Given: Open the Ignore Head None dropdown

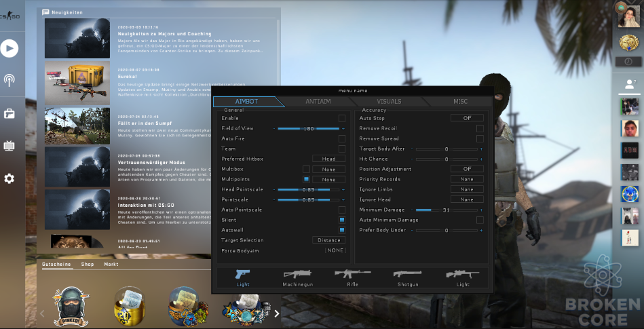Looking at the screenshot, I should coord(467,199).
